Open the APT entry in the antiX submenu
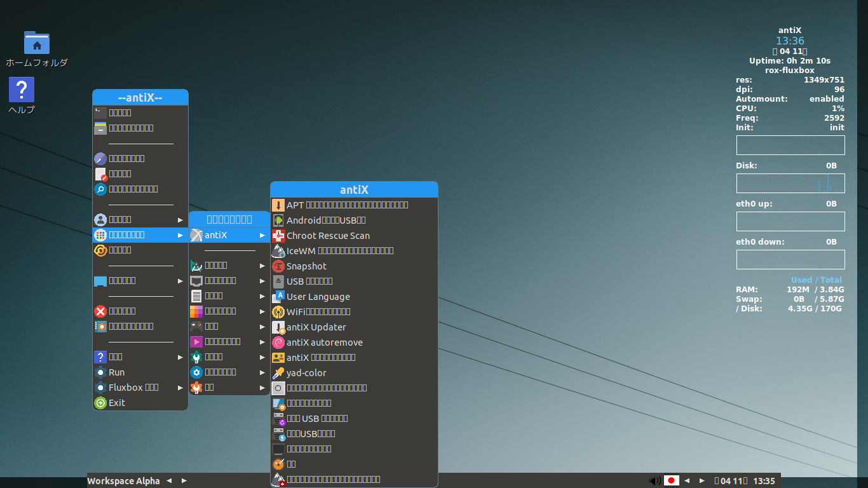The height and width of the screenshot is (488, 868). pyautogui.click(x=354, y=205)
